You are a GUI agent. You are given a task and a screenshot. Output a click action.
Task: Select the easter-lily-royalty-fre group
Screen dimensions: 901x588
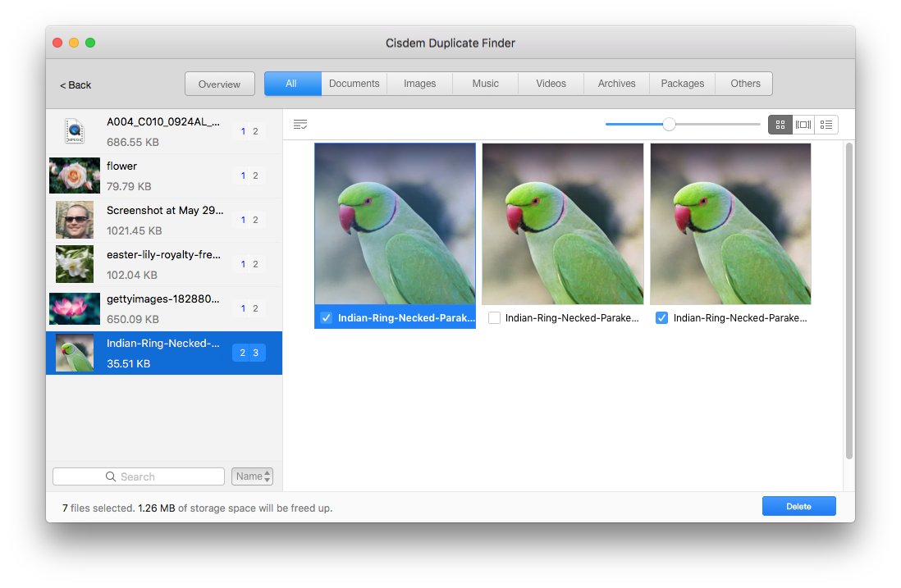164,264
